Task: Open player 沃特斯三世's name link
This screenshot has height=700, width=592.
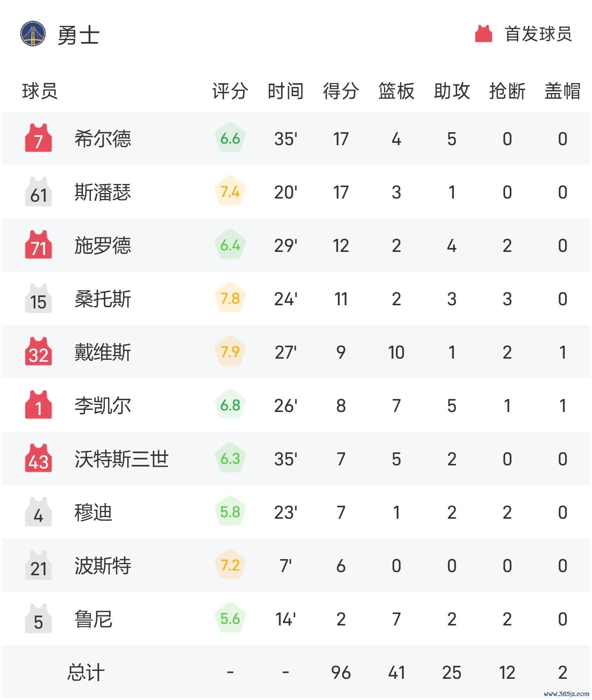Action: point(122,459)
